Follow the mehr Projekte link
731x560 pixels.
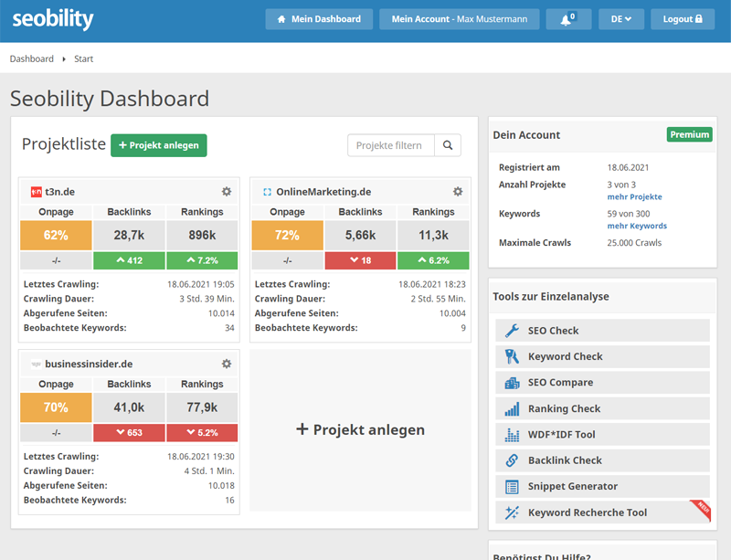(634, 196)
